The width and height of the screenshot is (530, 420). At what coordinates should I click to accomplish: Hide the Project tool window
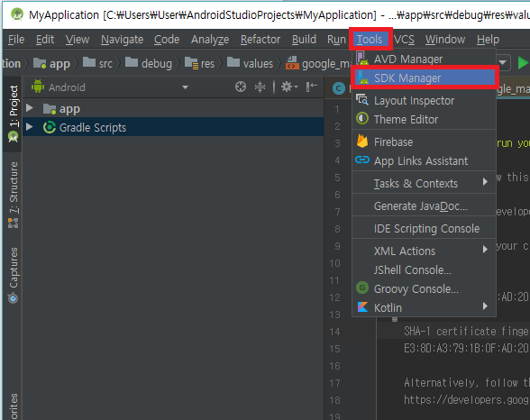coord(311,87)
